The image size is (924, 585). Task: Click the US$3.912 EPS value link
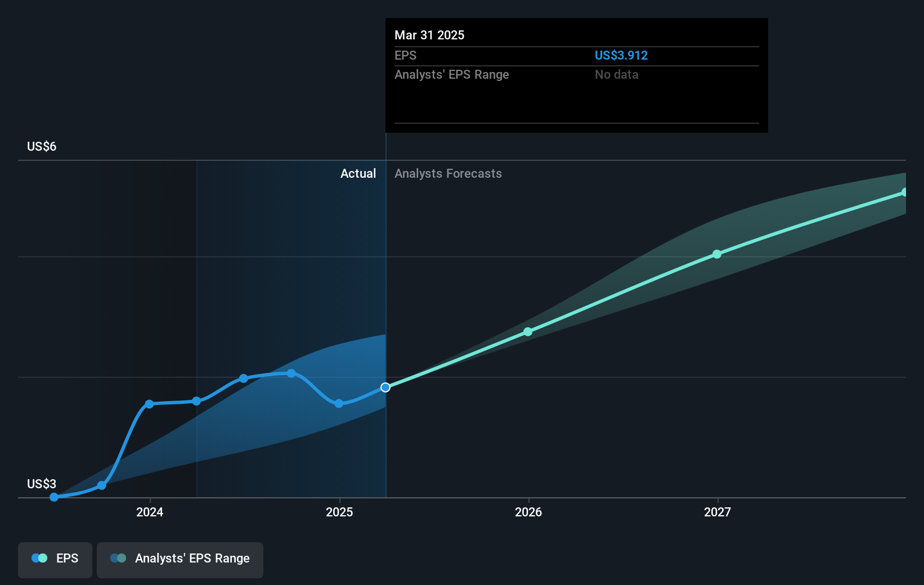pos(621,55)
